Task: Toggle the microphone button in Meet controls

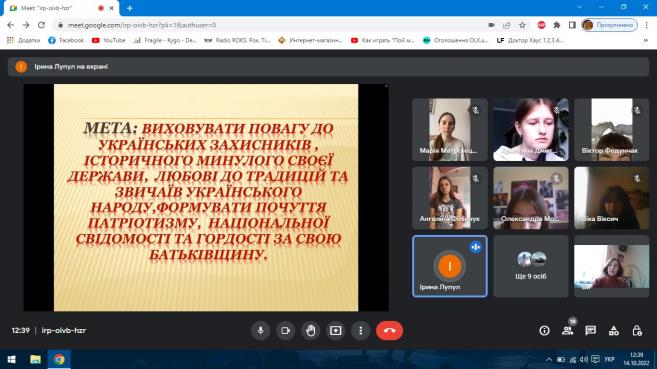Action: (x=261, y=330)
